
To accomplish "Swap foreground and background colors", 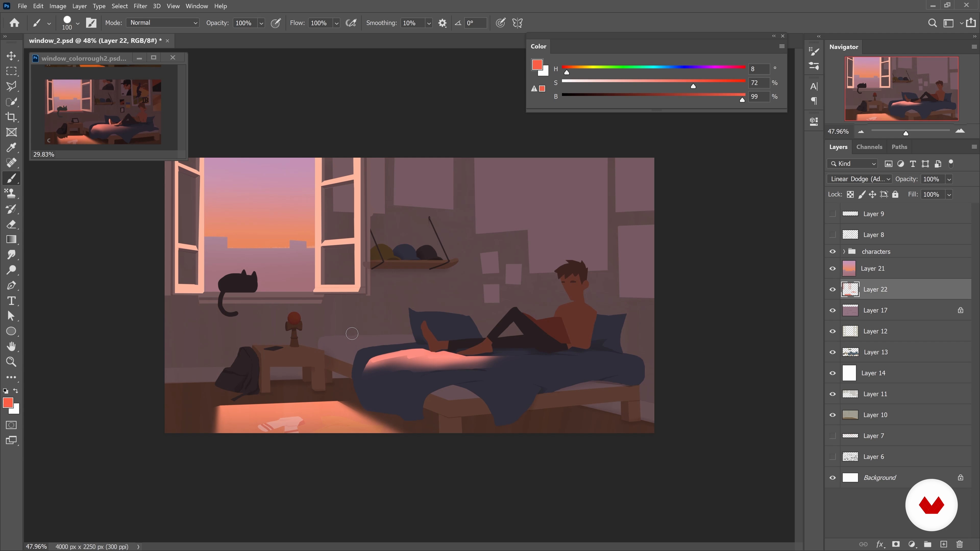I will pyautogui.click(x=16, y=391).
